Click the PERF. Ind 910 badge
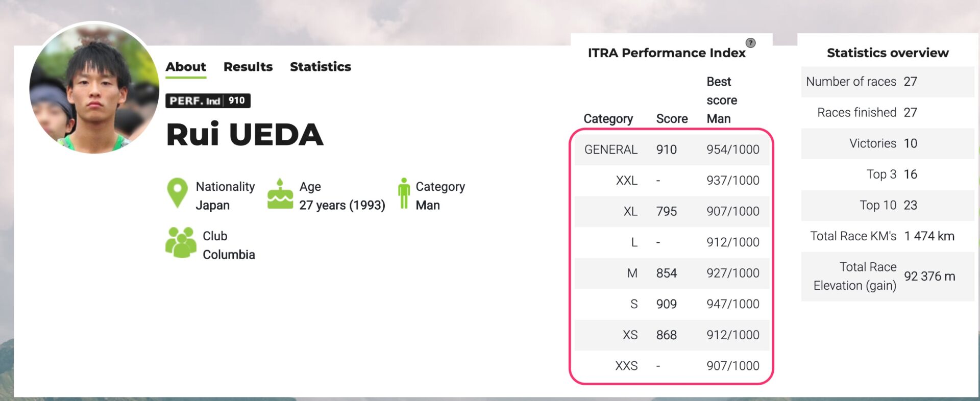This screenshot has width=980, height=401. (208, 101)
